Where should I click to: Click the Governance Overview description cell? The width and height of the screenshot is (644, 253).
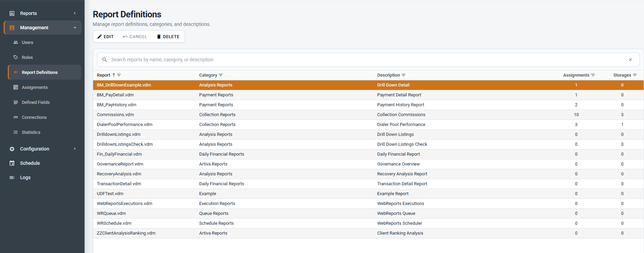pos(398,164)
